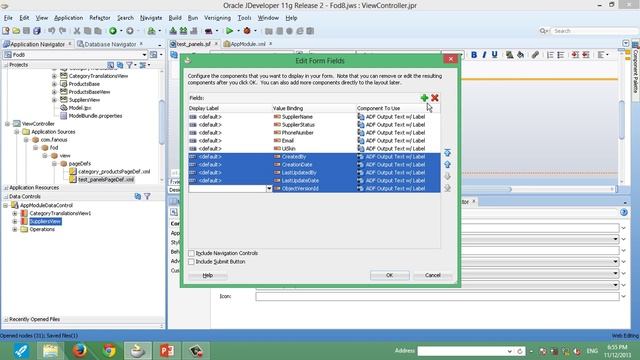
Task: Click the Projects panel filter funnel icon
Action: coord(130,65)
